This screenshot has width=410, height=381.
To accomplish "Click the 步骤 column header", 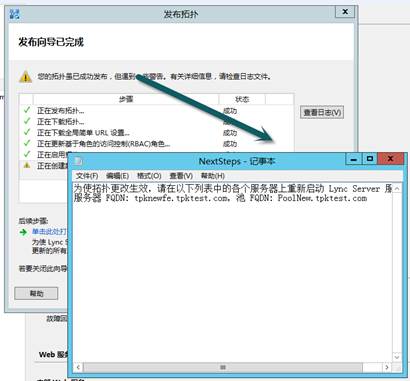I will point(126,99).
